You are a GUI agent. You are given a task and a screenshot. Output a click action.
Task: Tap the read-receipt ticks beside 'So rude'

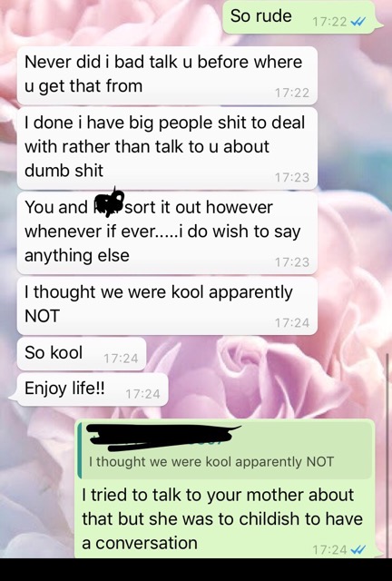click(358, 22)
